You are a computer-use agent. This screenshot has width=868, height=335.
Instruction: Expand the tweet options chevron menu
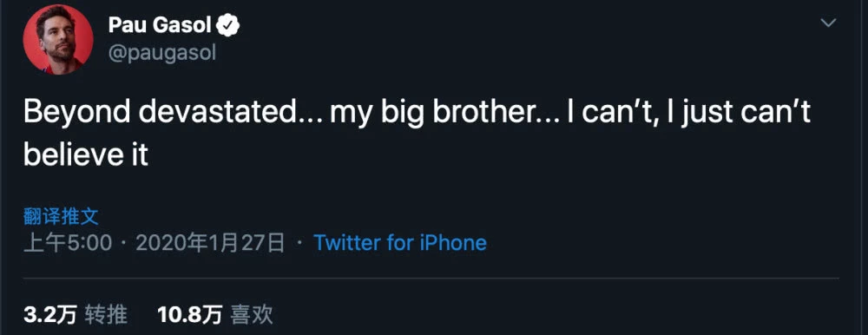tap(828, 23)
